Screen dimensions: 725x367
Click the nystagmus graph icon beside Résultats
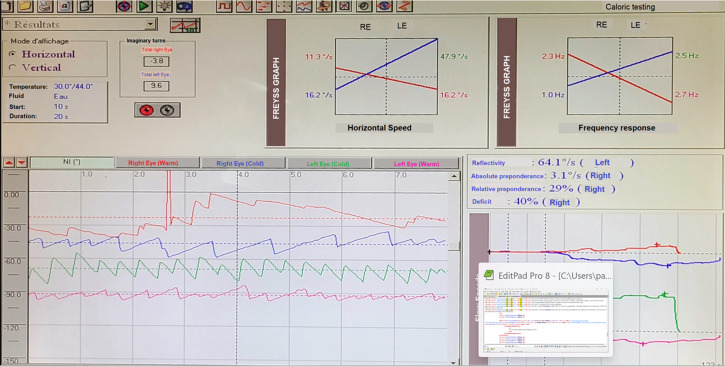click(185, 25)
